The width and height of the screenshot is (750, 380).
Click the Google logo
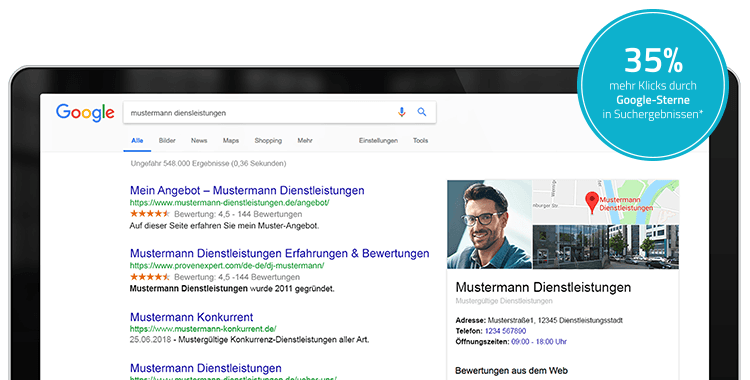(x=85, y=113)
